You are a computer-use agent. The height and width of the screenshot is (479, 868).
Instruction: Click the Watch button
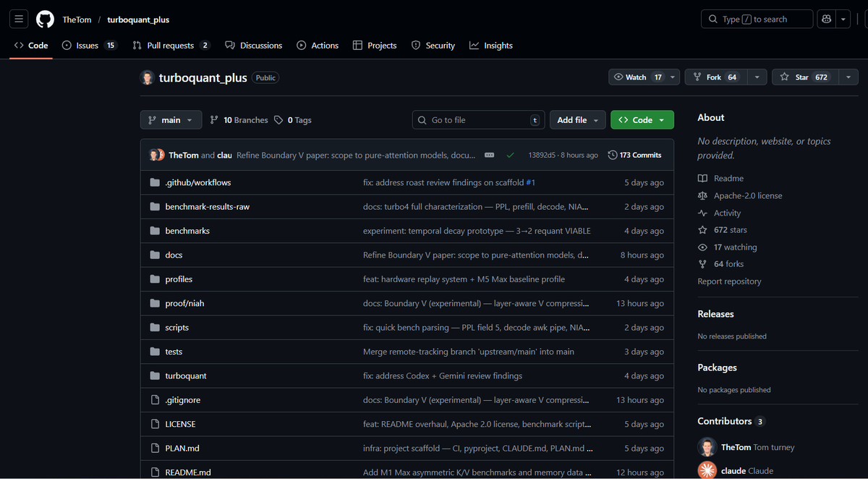pyautogui.click(x=637, y=77)
